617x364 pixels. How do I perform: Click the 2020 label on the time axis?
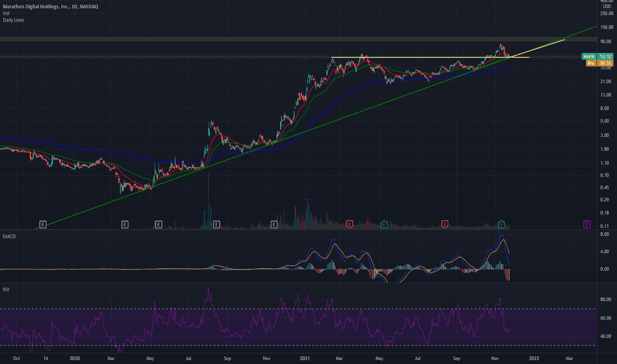pos(75,359)
